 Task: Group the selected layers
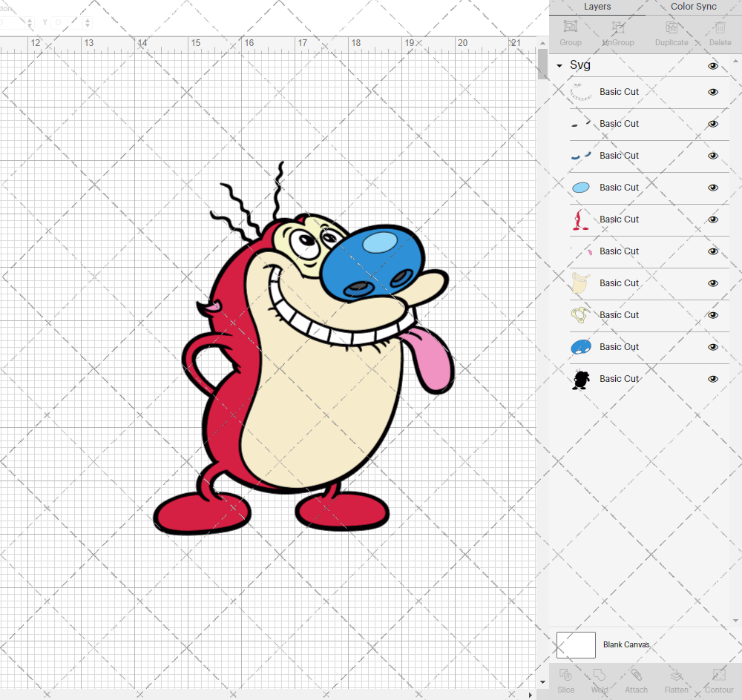coord(570,31)
